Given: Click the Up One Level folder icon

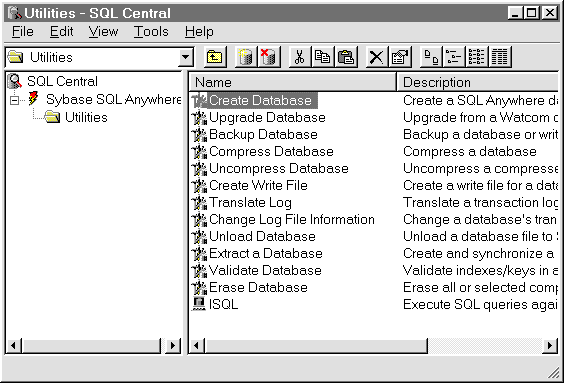Looking at the screenshot, I should (x=215, y=57).
